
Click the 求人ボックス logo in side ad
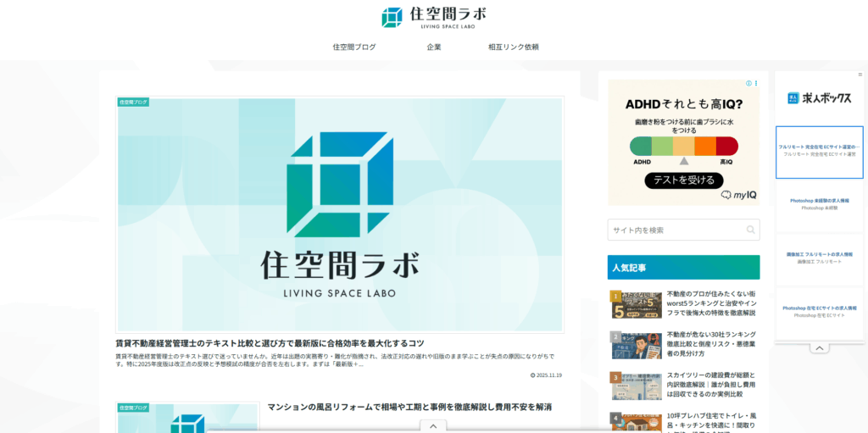[x=819, y=98]
